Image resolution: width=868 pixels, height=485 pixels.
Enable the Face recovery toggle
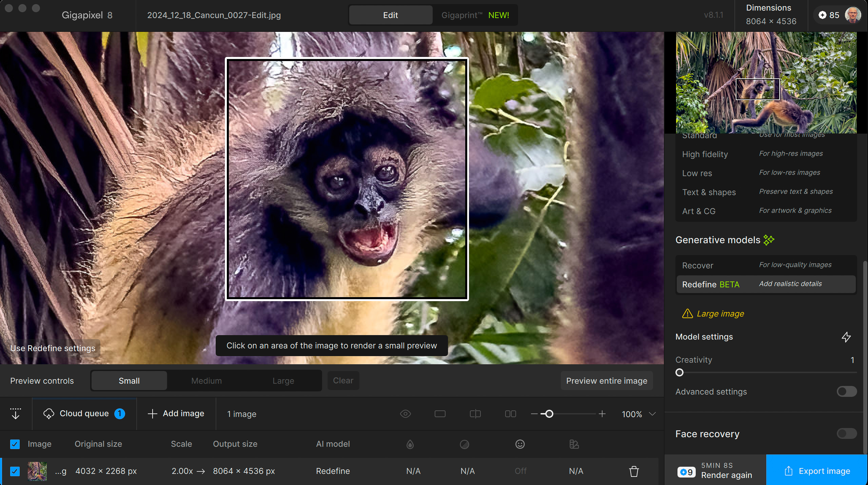tap(847, 433)
